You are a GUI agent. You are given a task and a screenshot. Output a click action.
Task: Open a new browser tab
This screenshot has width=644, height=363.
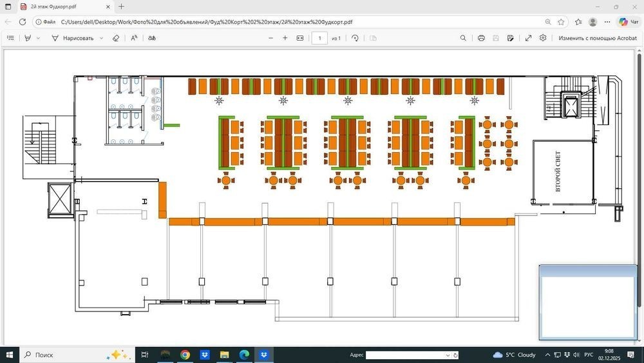point(121,6)
